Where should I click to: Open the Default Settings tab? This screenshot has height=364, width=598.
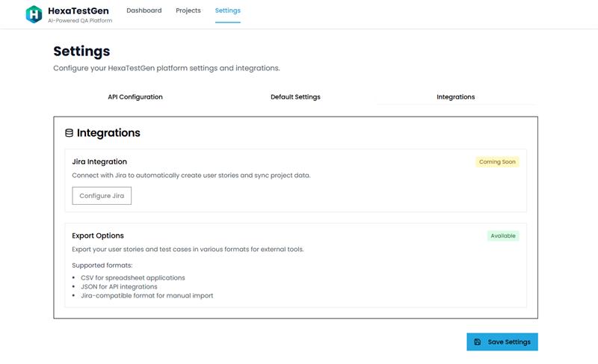coord(295,97)
